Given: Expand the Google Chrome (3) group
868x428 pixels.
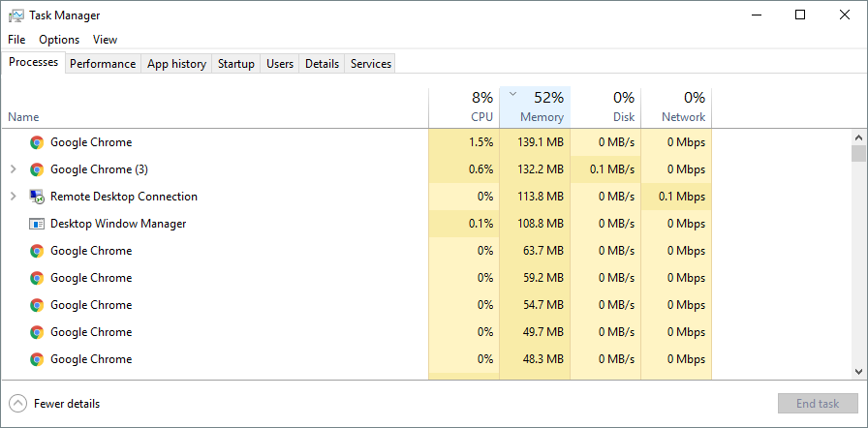Looking at the screenshot, I should pyautogui.click(x=14, y=169).
